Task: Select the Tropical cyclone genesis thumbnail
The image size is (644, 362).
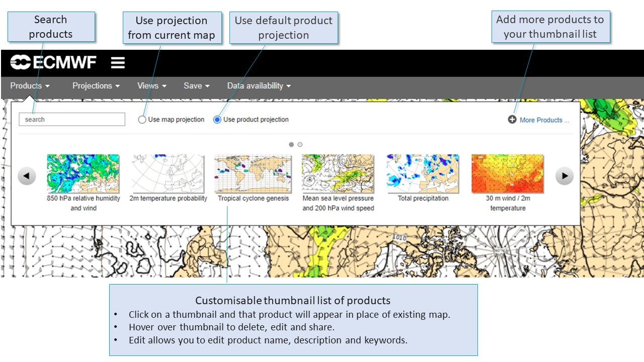Action: 254,172
